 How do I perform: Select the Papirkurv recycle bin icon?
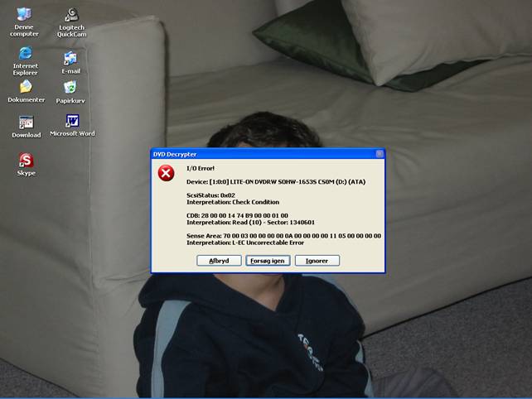pyautogui.click(x=70, y=92)
